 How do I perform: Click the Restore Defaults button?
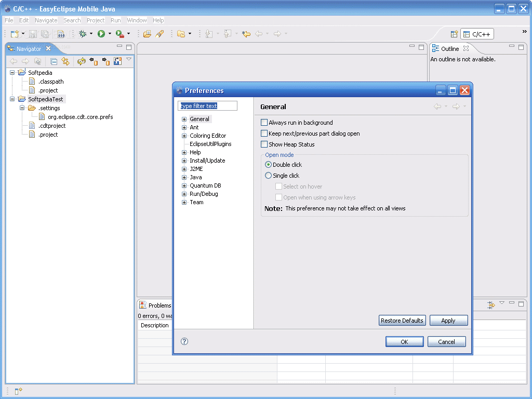[402, 320]
